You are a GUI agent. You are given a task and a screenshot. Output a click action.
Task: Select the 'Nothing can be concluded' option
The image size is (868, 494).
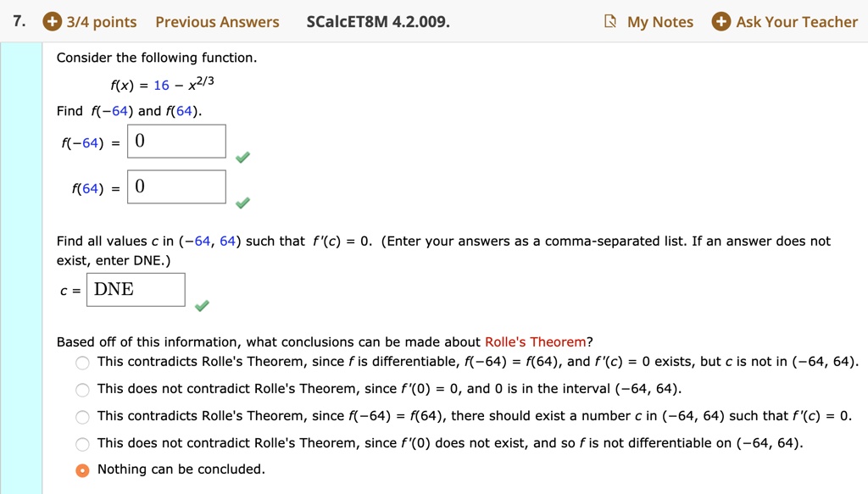click(82, 470)
